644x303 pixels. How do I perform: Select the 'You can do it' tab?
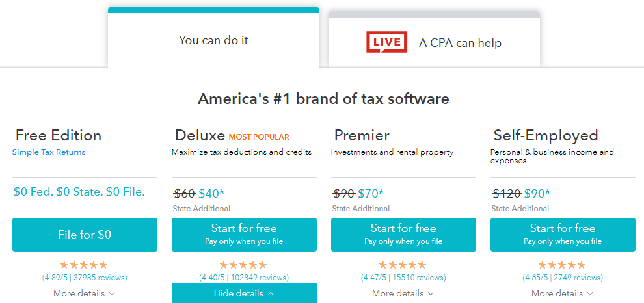tap(213, 40)
